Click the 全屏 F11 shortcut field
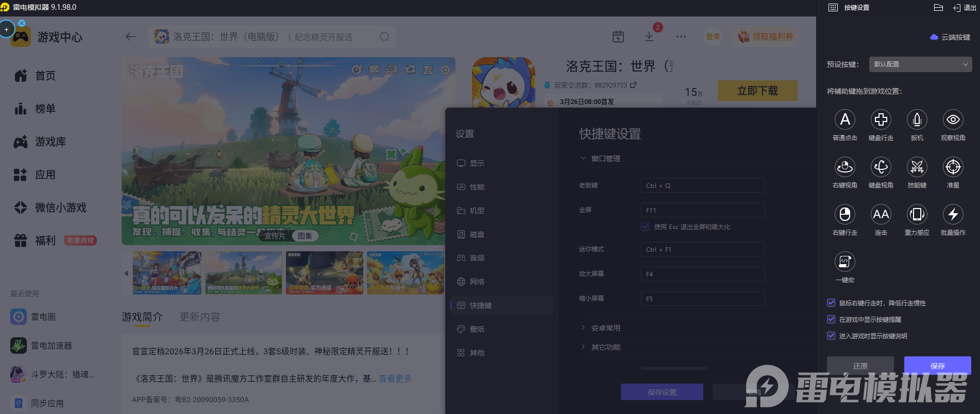Screen dimensions: 980x414 (703, 210)
